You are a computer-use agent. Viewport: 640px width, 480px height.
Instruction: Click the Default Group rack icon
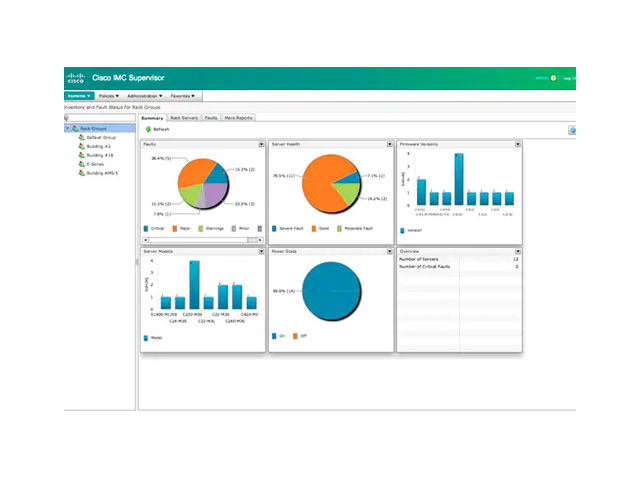[82, 137]
